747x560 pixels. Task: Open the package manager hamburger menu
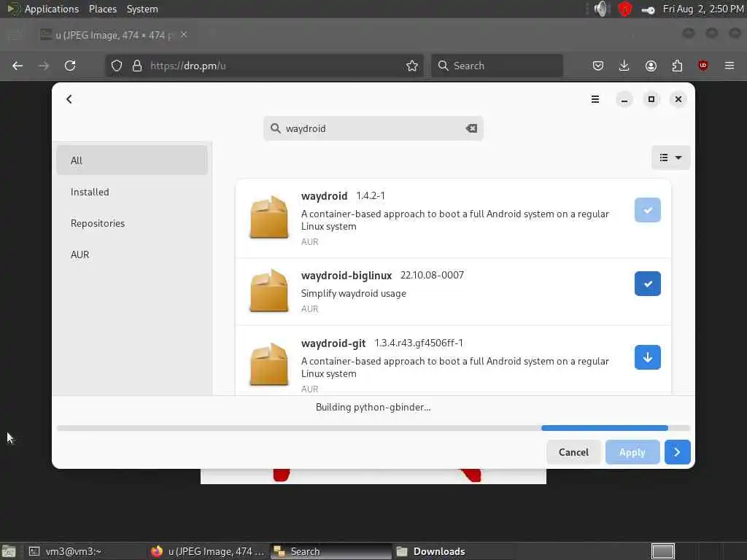(595, 99)
